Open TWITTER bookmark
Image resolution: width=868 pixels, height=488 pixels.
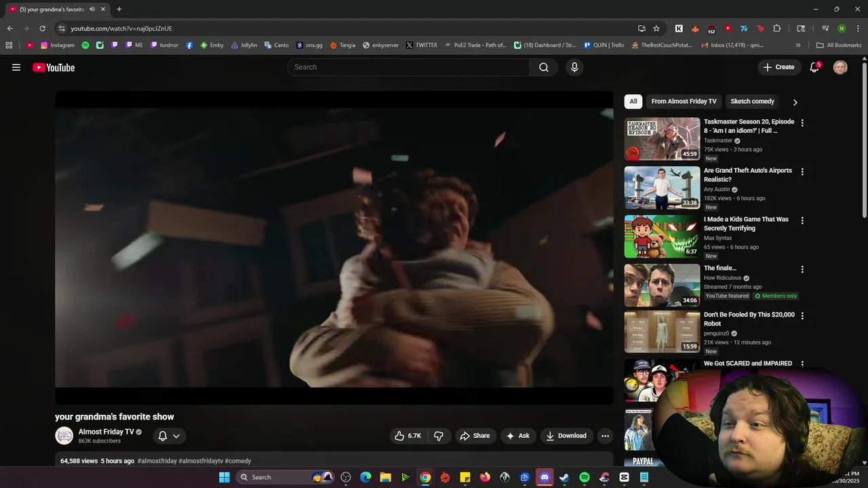click(x=421, y=45)
